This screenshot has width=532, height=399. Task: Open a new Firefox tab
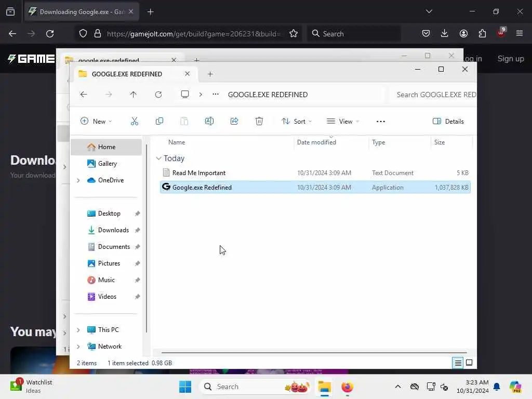pos(150,12)
